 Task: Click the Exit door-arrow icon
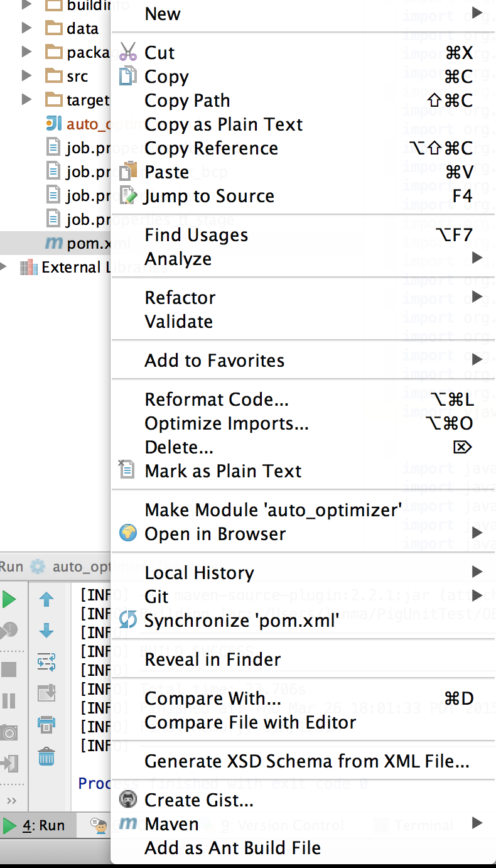click(9, 764)
